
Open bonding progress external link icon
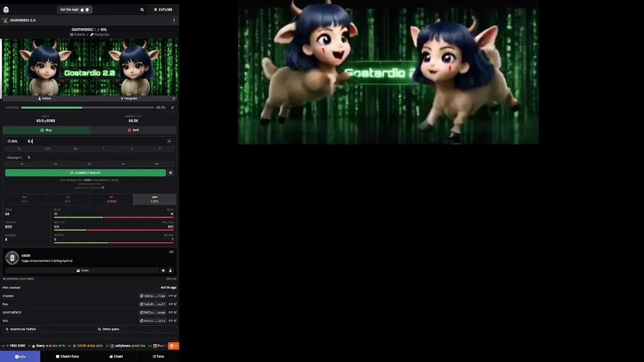pyautogui.click(x=173, y=108)
